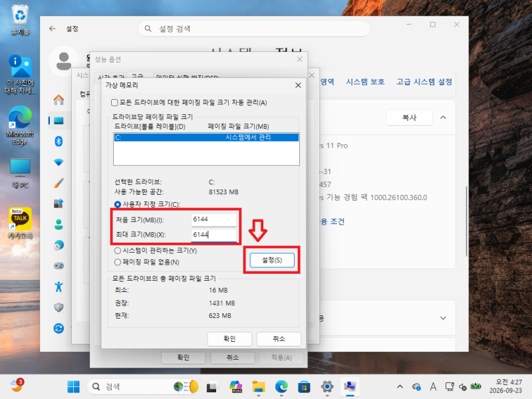Open Task View on the taskbar
This screenshot has height=399, width=532.
(211, 387)
